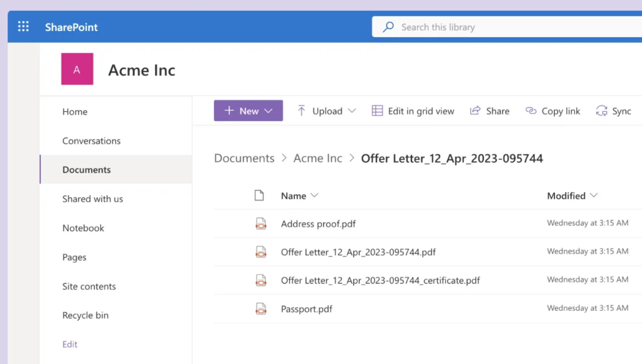Open Conversations in site navigation
Image resolution: width=642 pixels, height=364 pixels.
(91, 141)
